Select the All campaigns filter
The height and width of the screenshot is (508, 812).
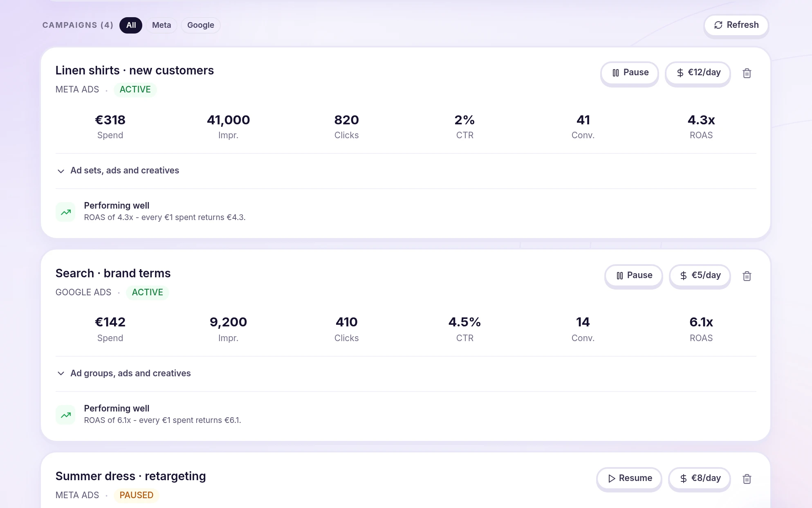point(131,25)
